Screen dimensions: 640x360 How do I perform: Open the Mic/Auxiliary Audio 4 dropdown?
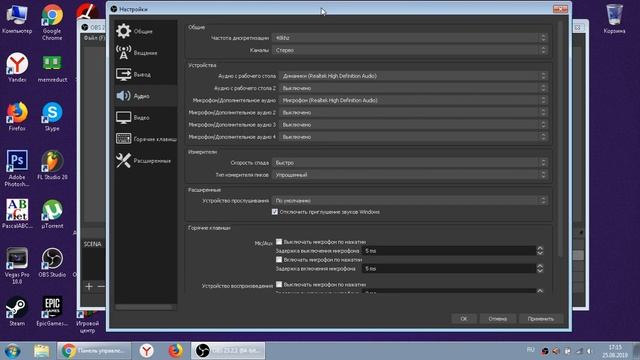(413, 137)
